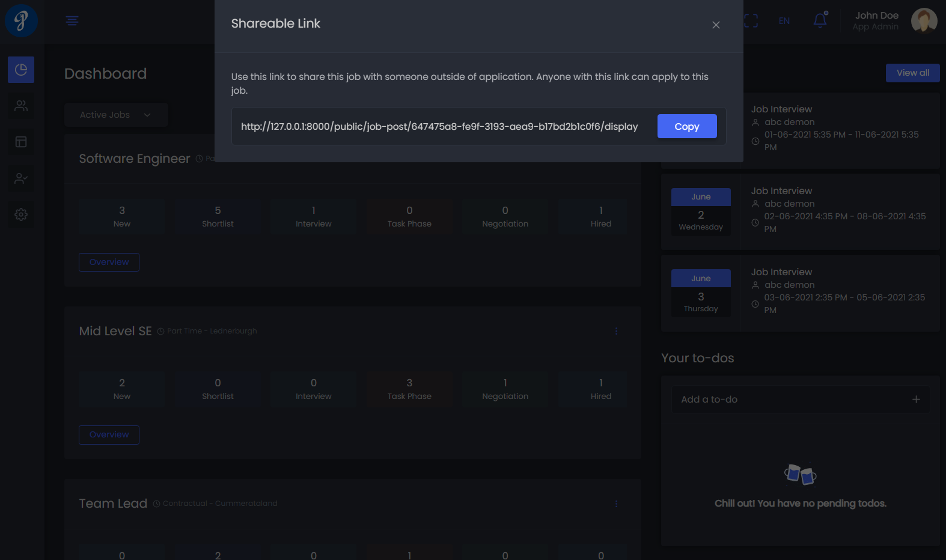The width and height of the screenshot is (946, 560).
Task: Click Overview button under Software Engineer
Action: (109, 262)
